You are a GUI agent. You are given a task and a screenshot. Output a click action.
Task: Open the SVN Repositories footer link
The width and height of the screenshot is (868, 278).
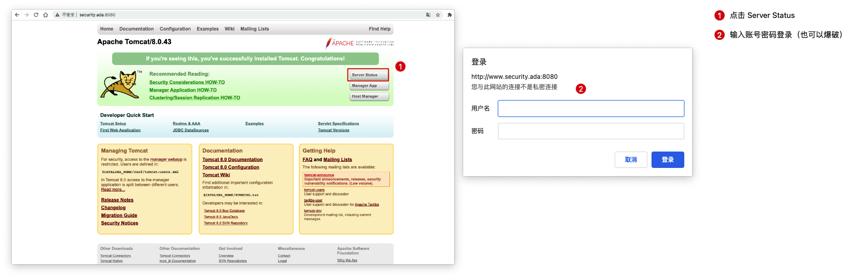coord(233,261)
